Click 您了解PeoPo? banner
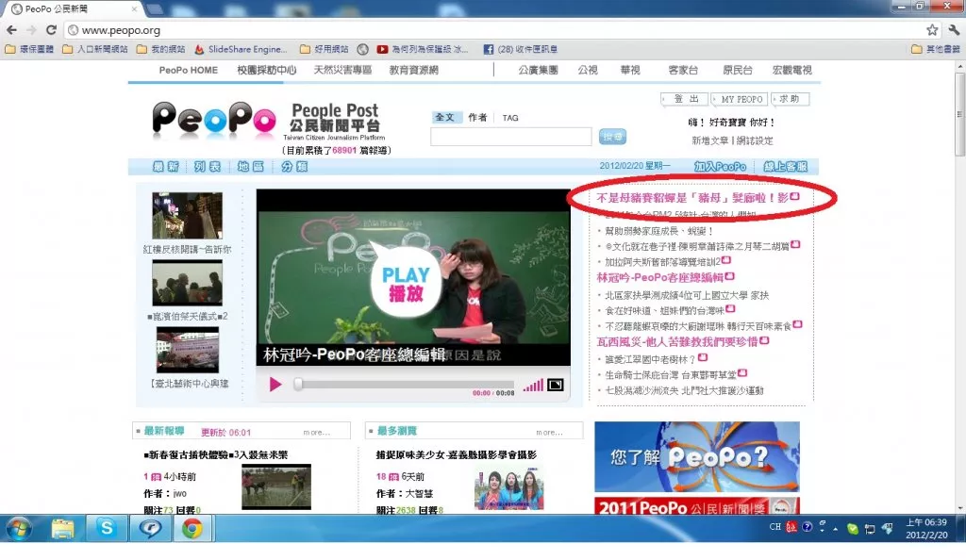 [697, 456]
